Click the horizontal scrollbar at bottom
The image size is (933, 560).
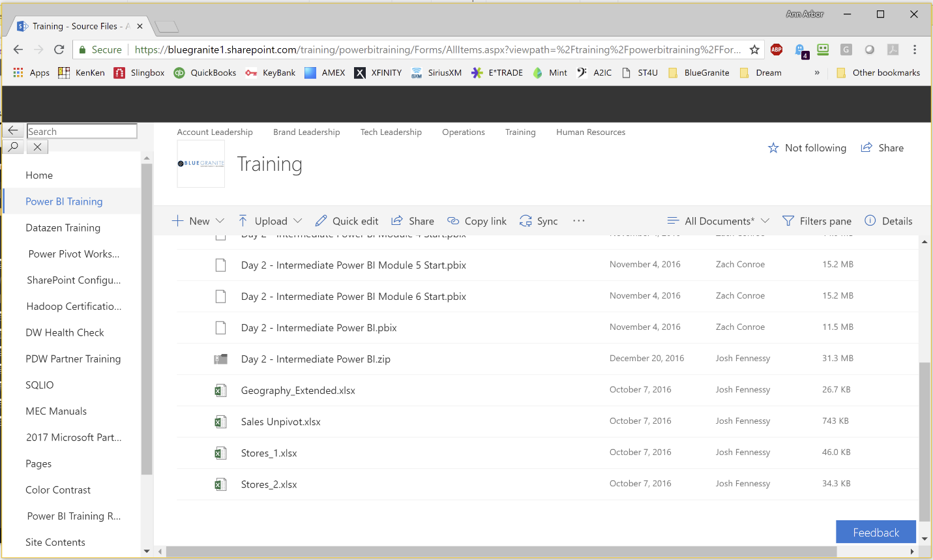click(x=501, y=552)
